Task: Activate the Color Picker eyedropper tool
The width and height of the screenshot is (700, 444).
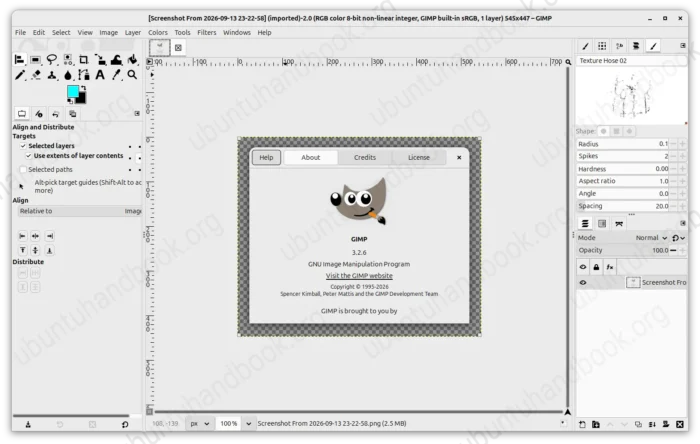Action: click(x=116, y=75)
